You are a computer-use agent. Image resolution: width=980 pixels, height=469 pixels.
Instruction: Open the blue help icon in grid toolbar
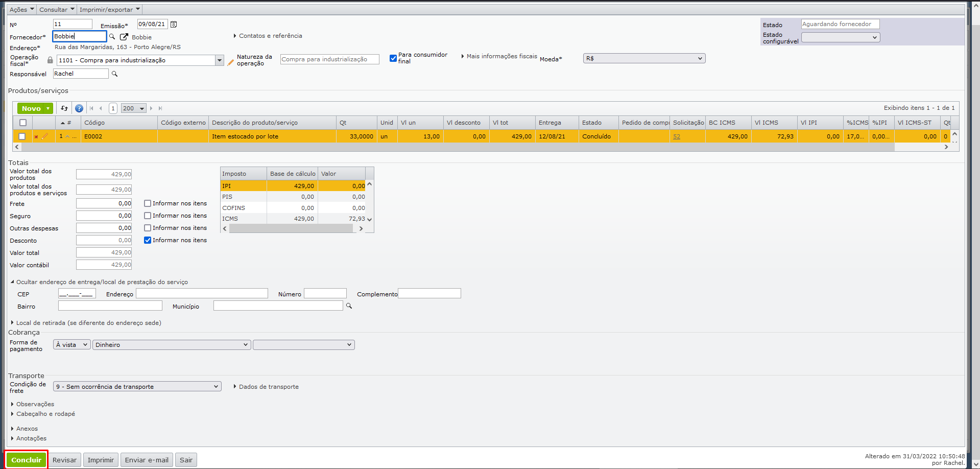[x=79, y=108]
